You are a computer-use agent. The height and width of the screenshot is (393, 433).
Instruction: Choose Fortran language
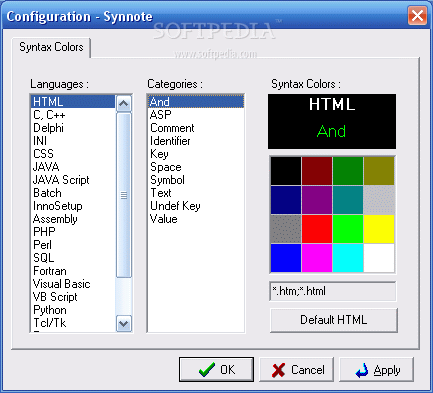[x=73, y=271]
